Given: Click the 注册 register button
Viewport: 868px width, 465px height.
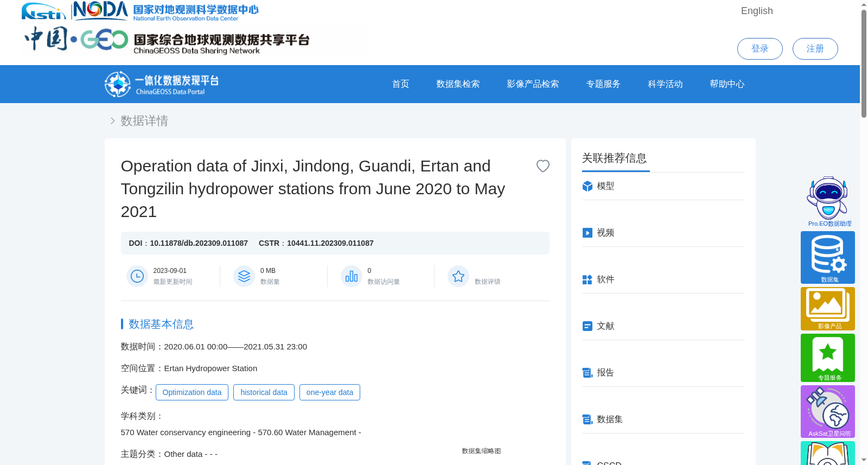Looking at the screenshot, I should [815, 49].
